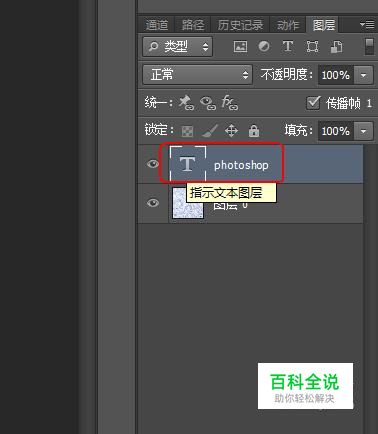Open the layers panel flyout menu

[367, 25]
